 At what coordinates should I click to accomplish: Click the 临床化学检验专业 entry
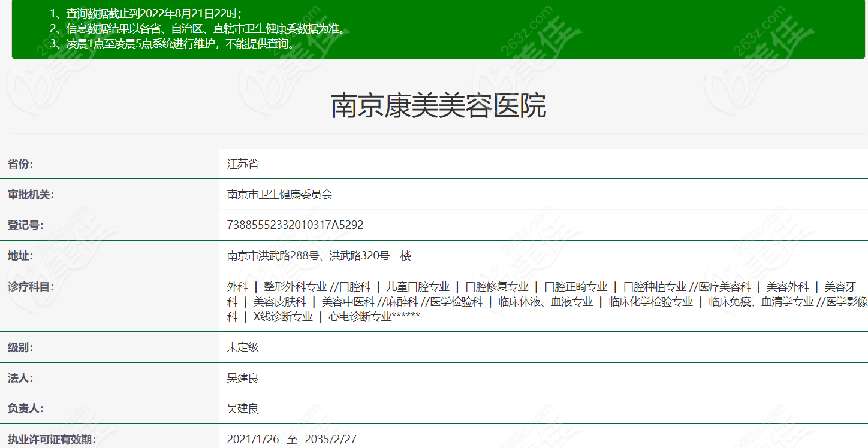point(651,302)
